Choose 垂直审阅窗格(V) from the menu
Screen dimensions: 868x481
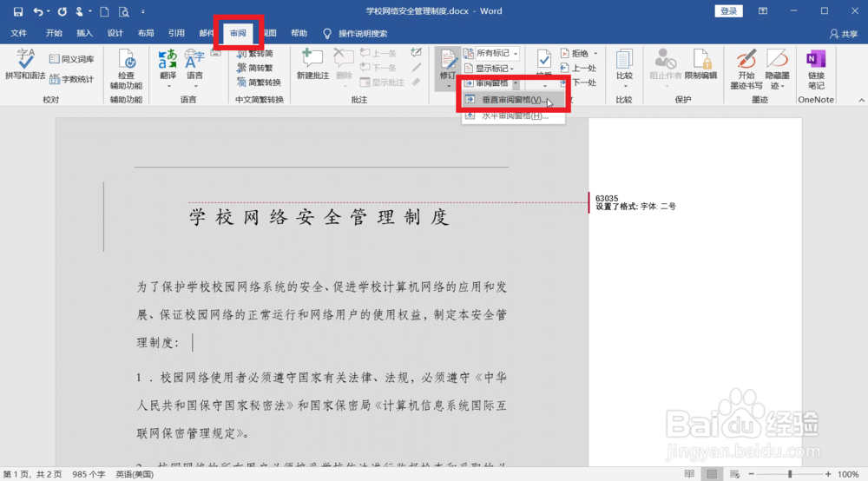click(513, 100)
